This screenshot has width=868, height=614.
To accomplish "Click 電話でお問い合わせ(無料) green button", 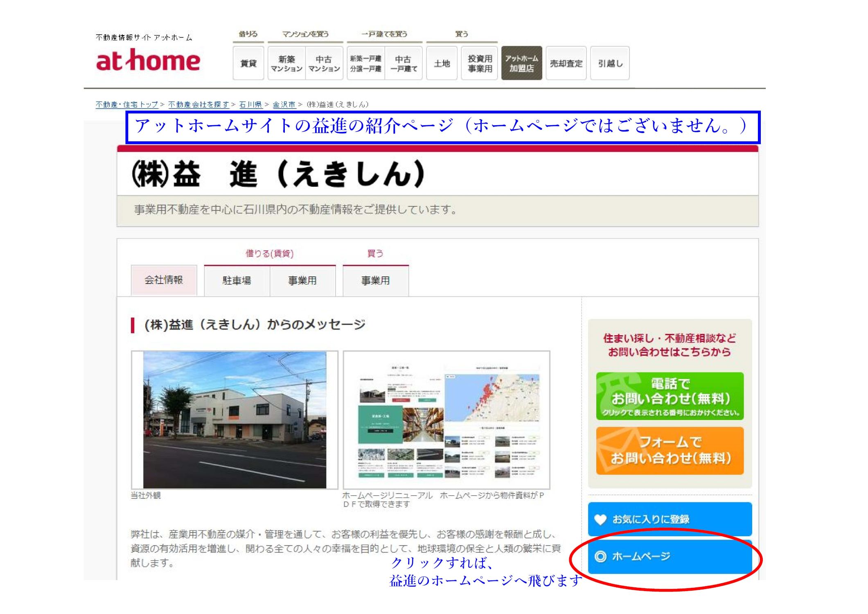I will click(670, 396).
